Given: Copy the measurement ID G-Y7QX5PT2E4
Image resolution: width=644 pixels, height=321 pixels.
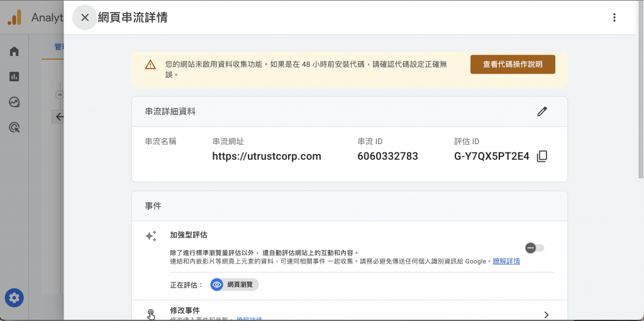Looking at the screenshot, I should [x=542, y=156].
